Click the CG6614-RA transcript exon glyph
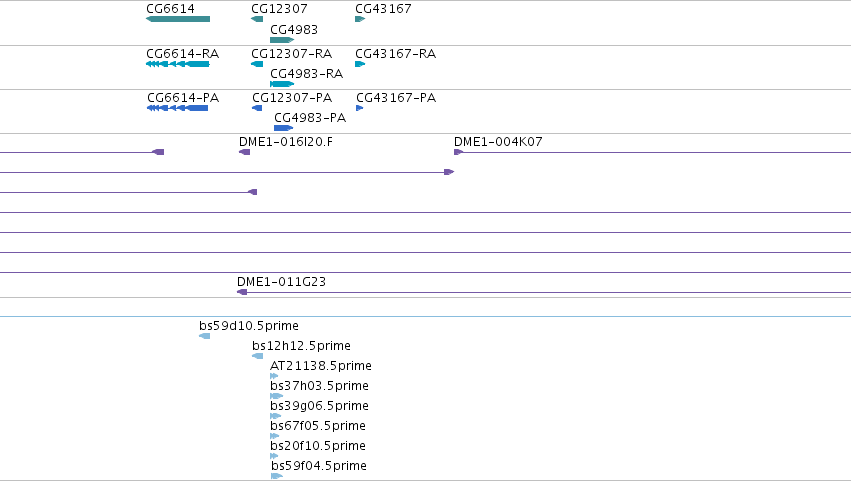851x481 pixels. coord(178,64)
